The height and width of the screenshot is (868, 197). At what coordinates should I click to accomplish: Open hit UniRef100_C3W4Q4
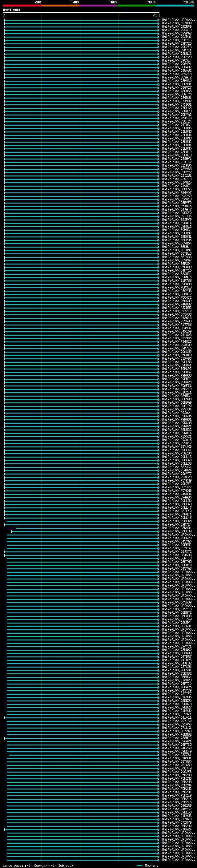point(177,528)
